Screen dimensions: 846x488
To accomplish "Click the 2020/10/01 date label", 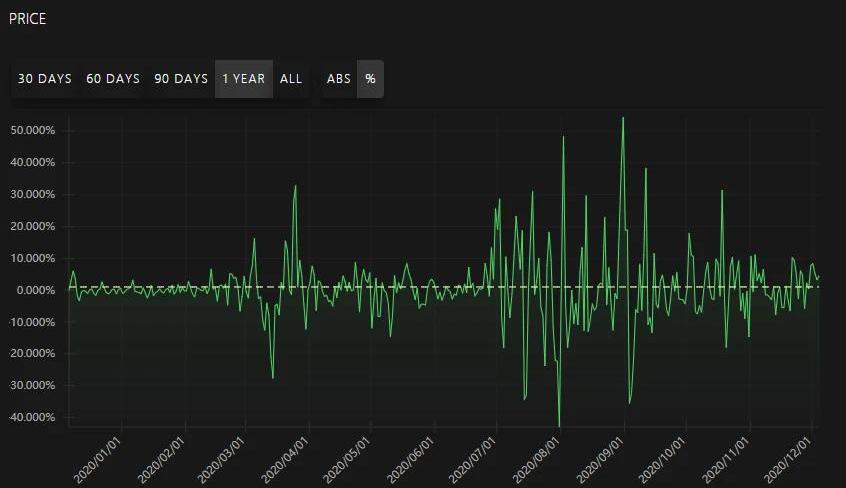I will click(664, 459).
